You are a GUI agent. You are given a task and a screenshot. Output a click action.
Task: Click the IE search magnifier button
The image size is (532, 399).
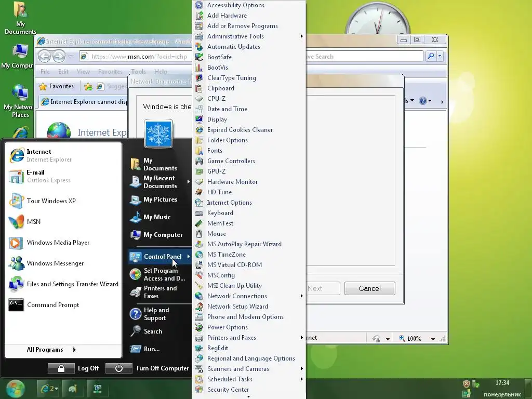[431, 56]
